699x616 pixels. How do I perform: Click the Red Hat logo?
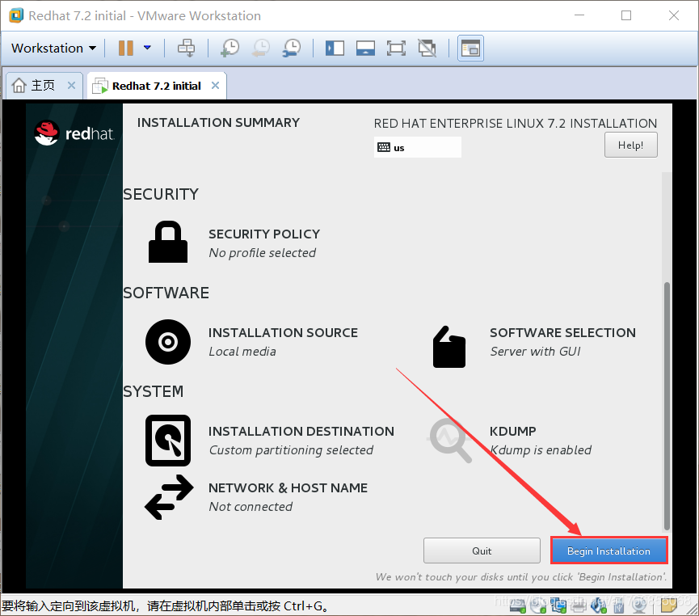coord(74,133)
